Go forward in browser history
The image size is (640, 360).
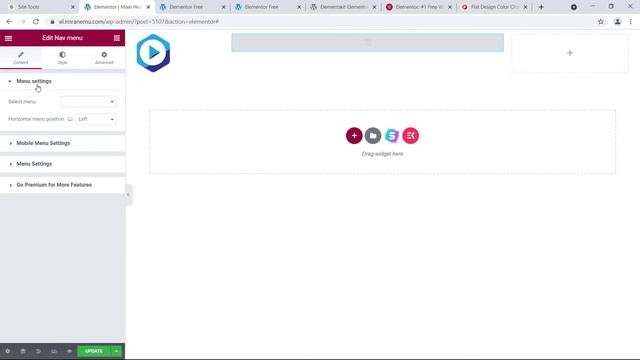click(x=22, y=22)
